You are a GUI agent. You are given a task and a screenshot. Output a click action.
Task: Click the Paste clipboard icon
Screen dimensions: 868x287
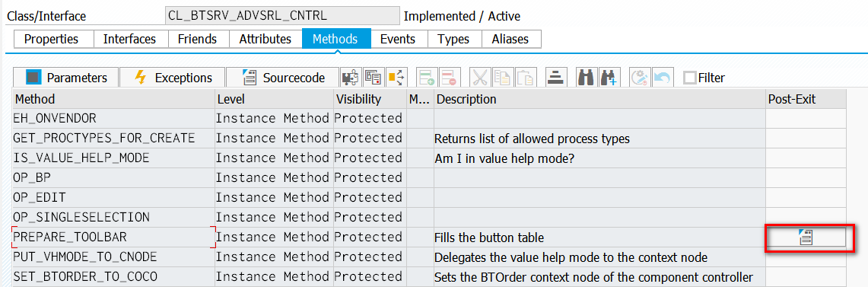pyautogui.click(x=526, y=78)
